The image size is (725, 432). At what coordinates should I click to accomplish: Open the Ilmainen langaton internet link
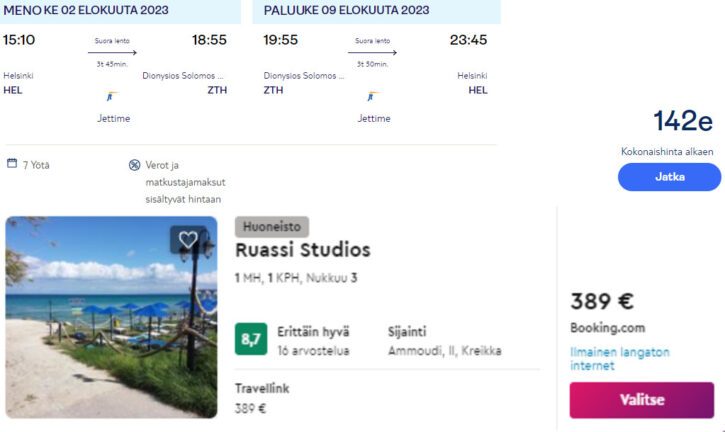click(620, 359)
